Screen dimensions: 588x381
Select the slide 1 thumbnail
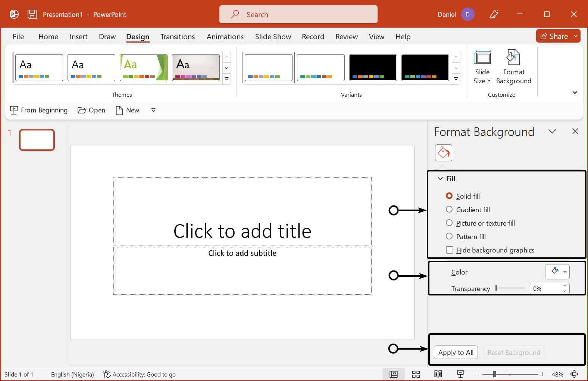click(37, 140)
